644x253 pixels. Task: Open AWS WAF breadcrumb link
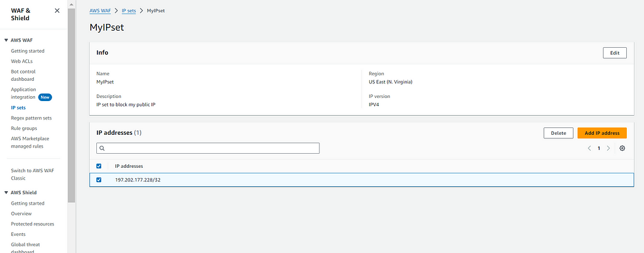pos(100,10)
